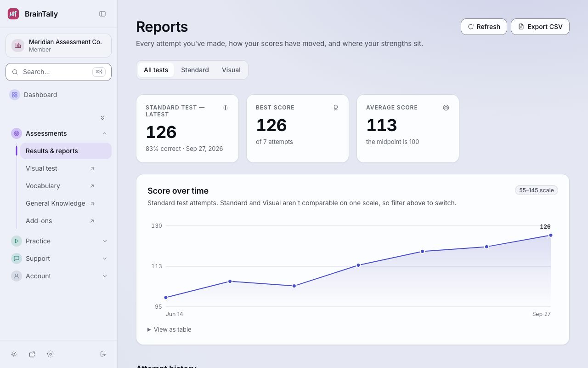The height and width of the screenshot is (368, 588).
Task: Click the external arrow beside Vocabulary
Action: (92, 186)
